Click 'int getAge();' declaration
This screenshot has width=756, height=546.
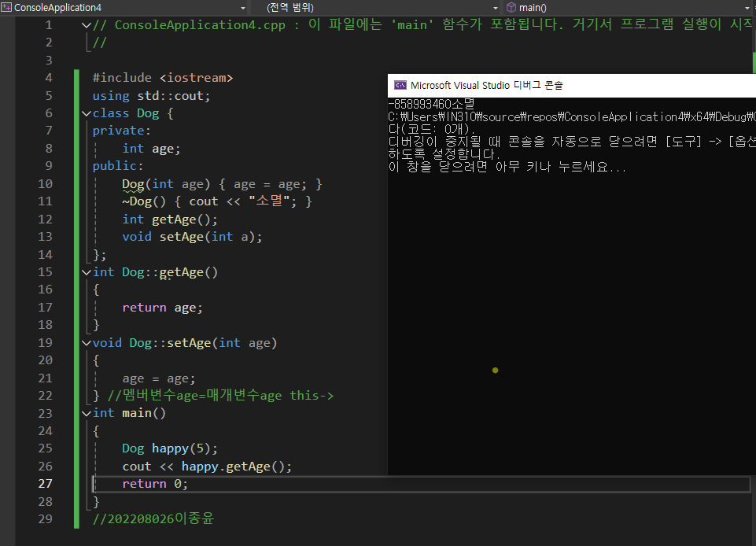point(170,220)
